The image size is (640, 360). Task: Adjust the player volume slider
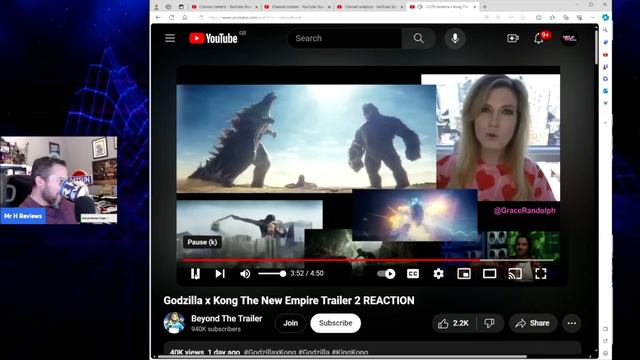(x=272, y=273)
